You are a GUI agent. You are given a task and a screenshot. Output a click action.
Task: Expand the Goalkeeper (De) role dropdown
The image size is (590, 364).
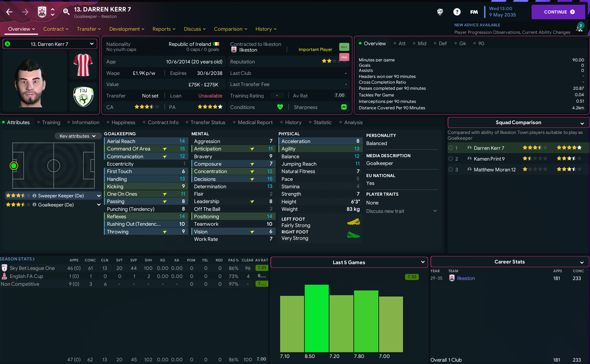(99, 205)
